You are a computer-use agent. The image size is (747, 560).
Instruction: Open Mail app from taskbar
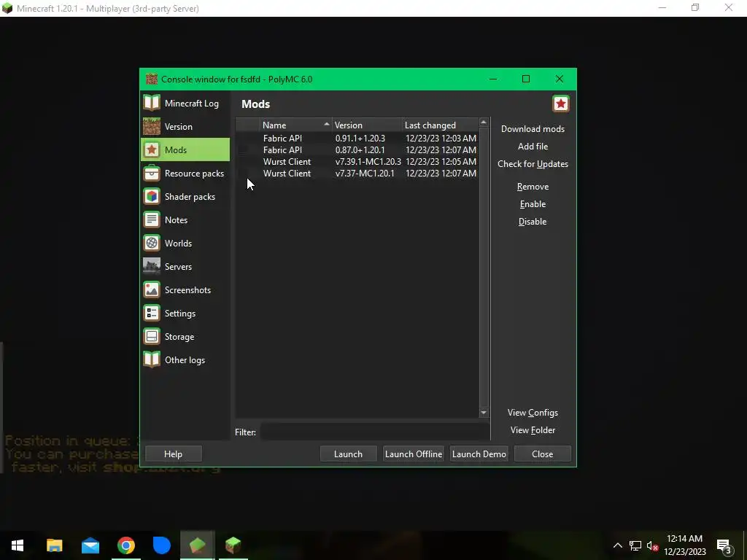(x=90, y=545)
